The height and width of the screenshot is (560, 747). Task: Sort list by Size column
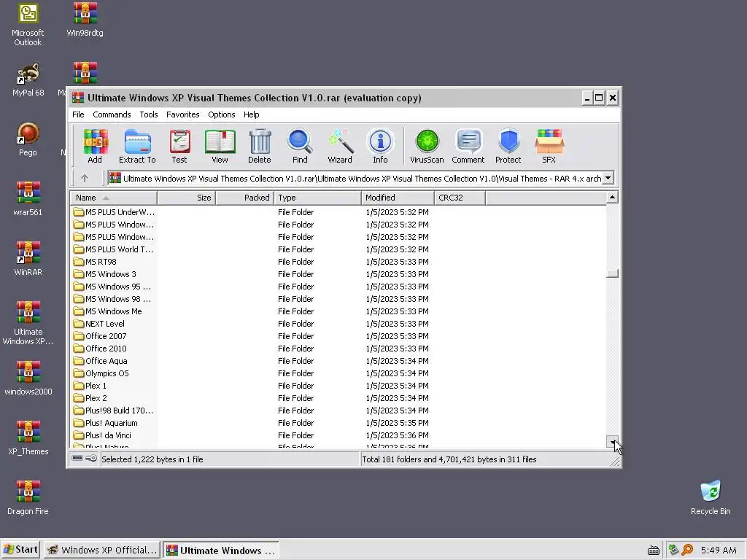[186, 198]
